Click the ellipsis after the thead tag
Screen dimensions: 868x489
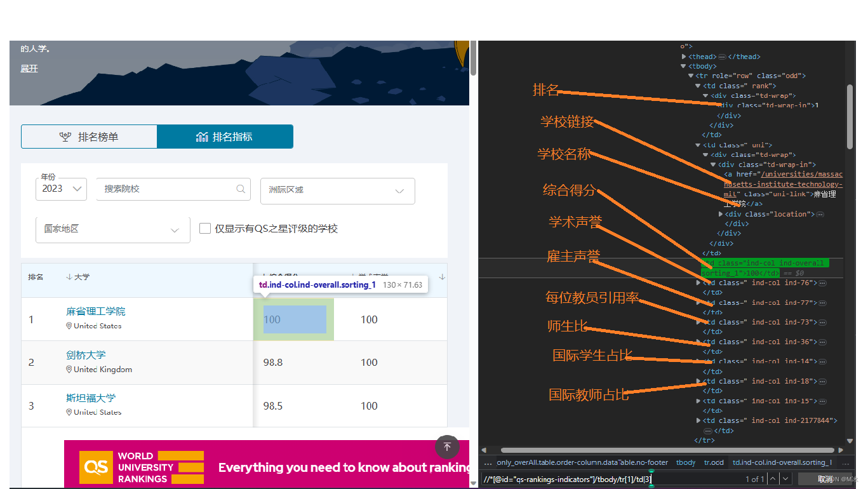click(722, 57)
